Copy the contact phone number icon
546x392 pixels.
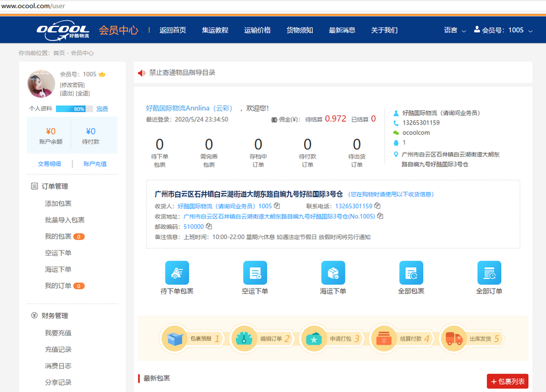(378, 206)
